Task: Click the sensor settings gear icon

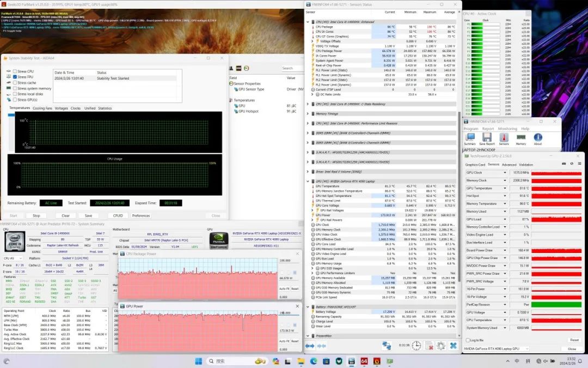Action: click(440, 345)
